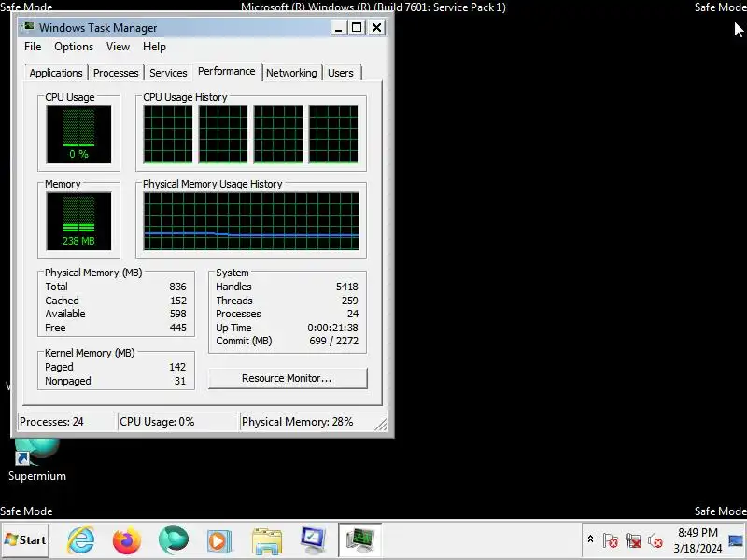Open the Options menu
Viewport: 747px width, 560px height.
(74, 47)
